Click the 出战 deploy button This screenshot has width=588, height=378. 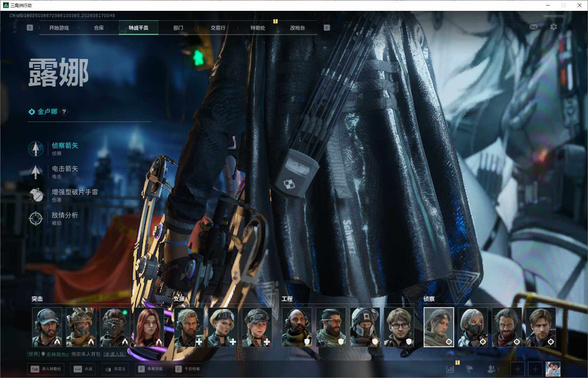click(x=83, y=369)
